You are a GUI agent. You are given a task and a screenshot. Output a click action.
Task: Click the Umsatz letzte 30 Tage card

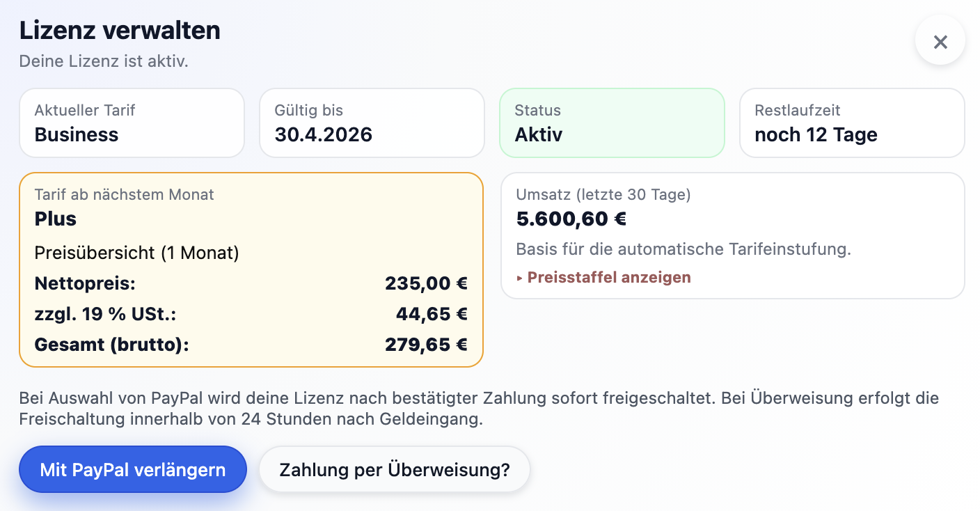732,235
